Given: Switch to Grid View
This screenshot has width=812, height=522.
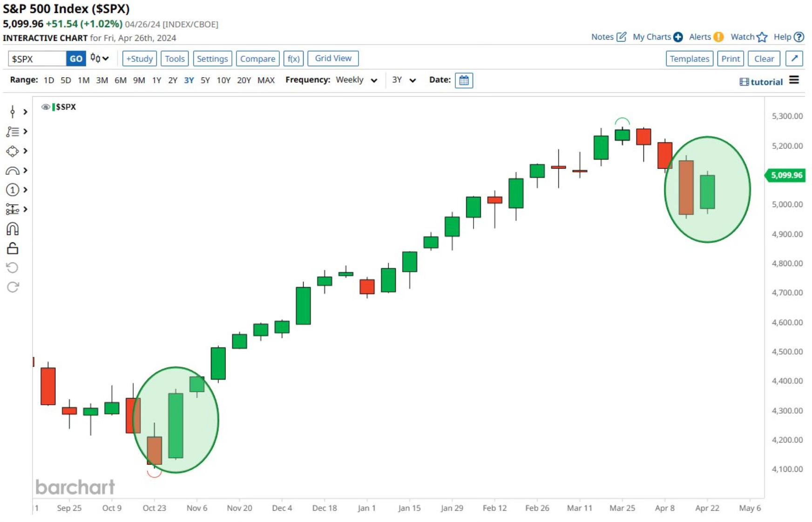Looking at the screenshot, I should click(x=333, y=58).
